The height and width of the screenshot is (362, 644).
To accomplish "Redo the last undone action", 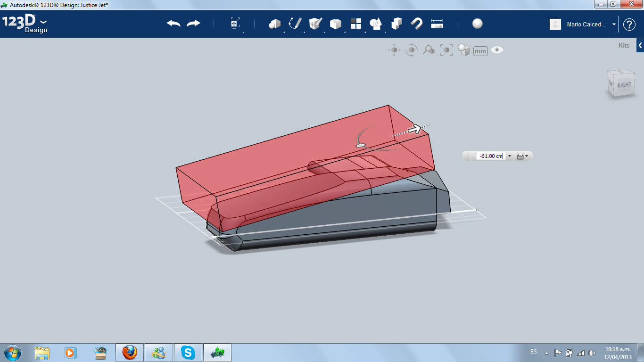I will pos(194,24).
